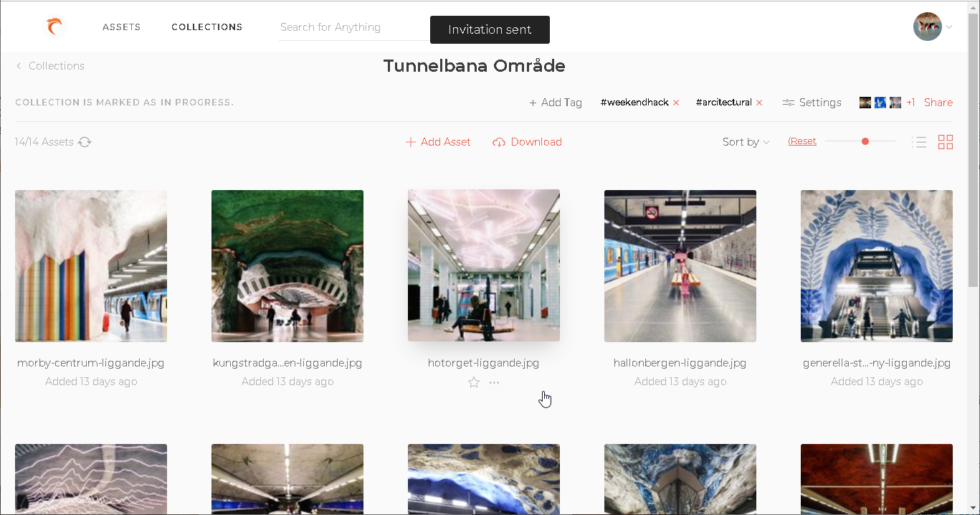980x515 pixels.
Task: Focus the Search for Anything field
Action: 351,27
